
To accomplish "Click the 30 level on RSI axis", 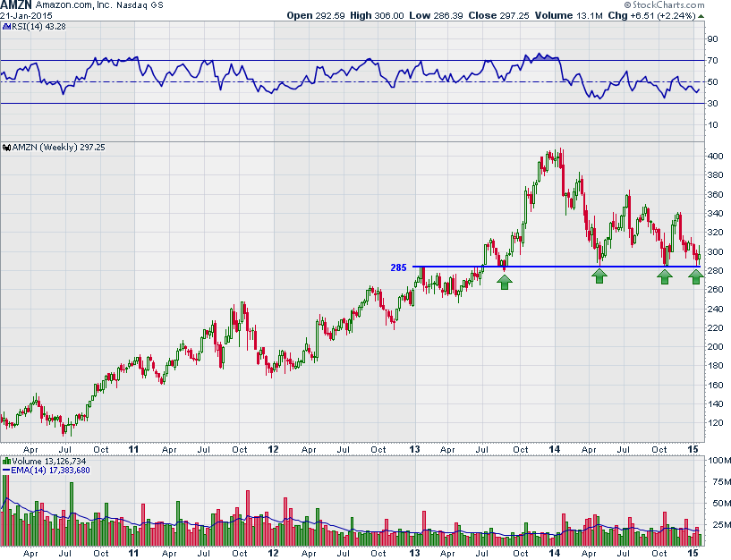I will tap(712, 104).
